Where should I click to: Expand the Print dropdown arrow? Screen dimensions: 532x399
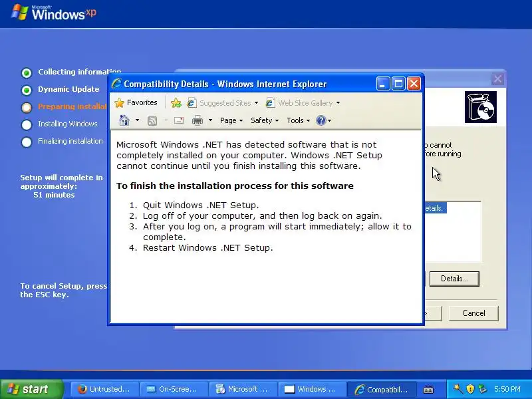(210, 120)
